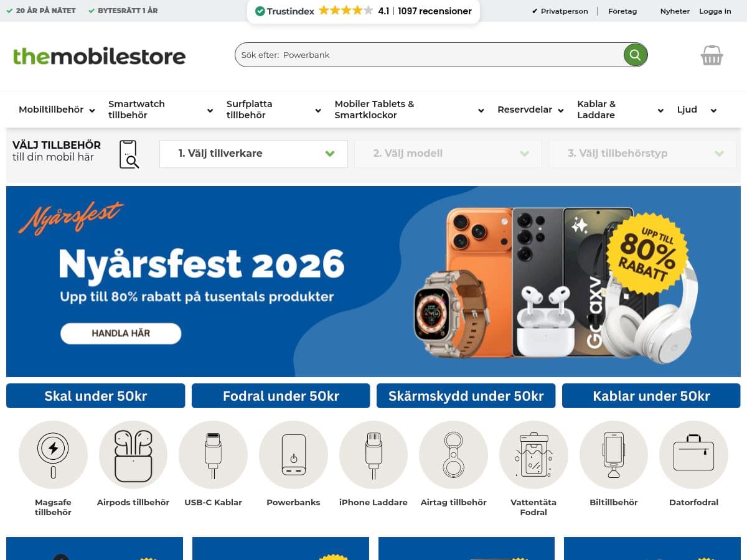Click the Trustindex star rating
Image resolution: width=747 pixels, height=560 pixels.
click(x=346, y=11)
